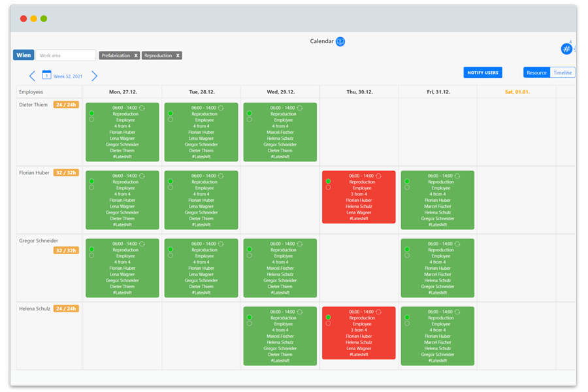Click the Wien location button
Viewport: 588px width, 392px height.
click(24, 55)
